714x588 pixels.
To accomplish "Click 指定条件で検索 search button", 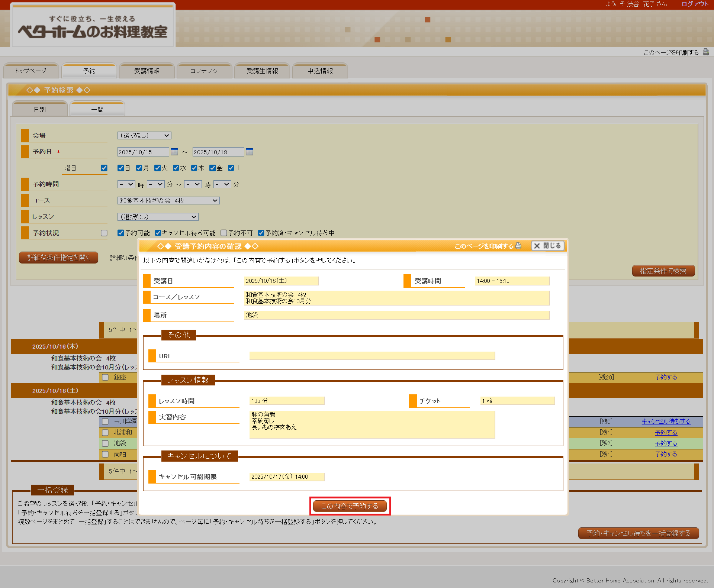I will click(x=663, y=271).
